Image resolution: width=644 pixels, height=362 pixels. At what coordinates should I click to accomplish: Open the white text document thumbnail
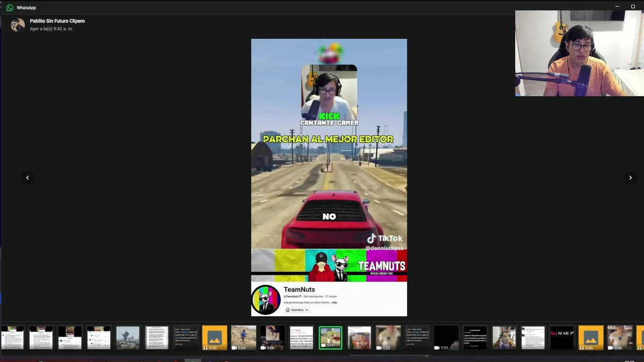pyautogui.click(x=156, y=338)
